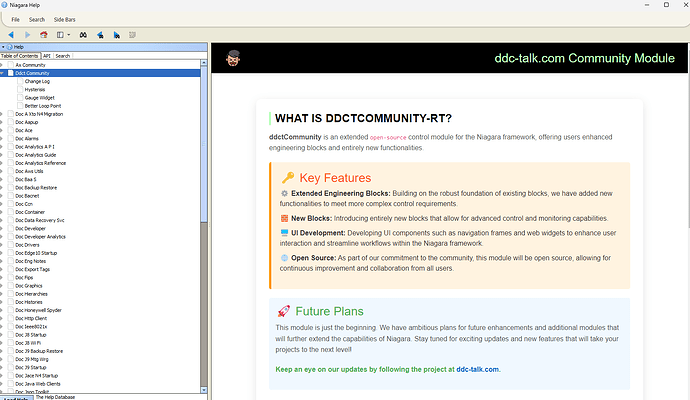Collapse the Help side bar header arrow
Screen dimensions: 690x400
pyautogui.click(x=3, y=47)
